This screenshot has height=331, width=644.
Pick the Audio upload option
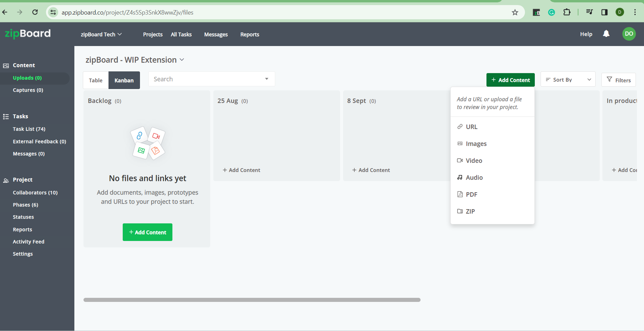pyautogui.click(x=475, y=177)
